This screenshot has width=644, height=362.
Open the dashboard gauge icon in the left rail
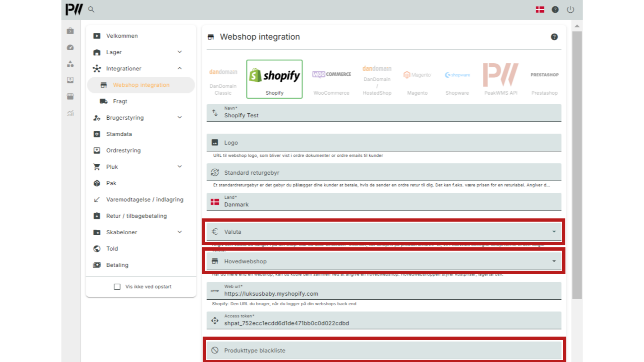70,47
